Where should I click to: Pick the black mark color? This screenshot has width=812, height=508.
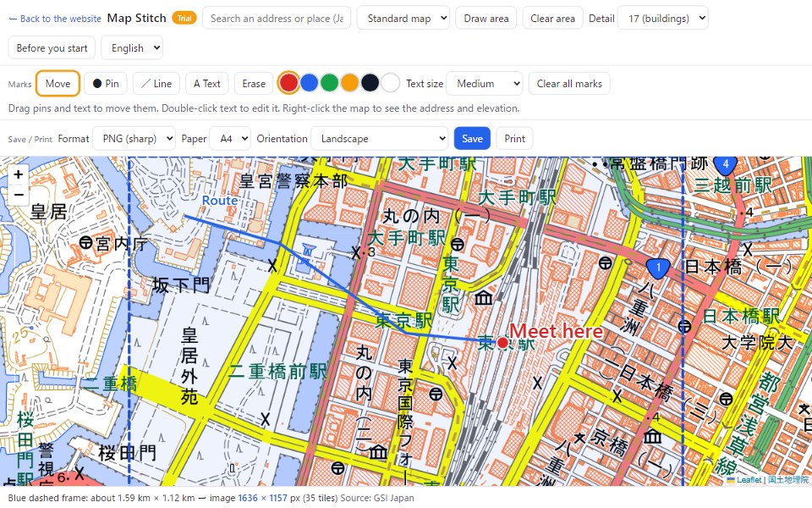coord(370,83)
